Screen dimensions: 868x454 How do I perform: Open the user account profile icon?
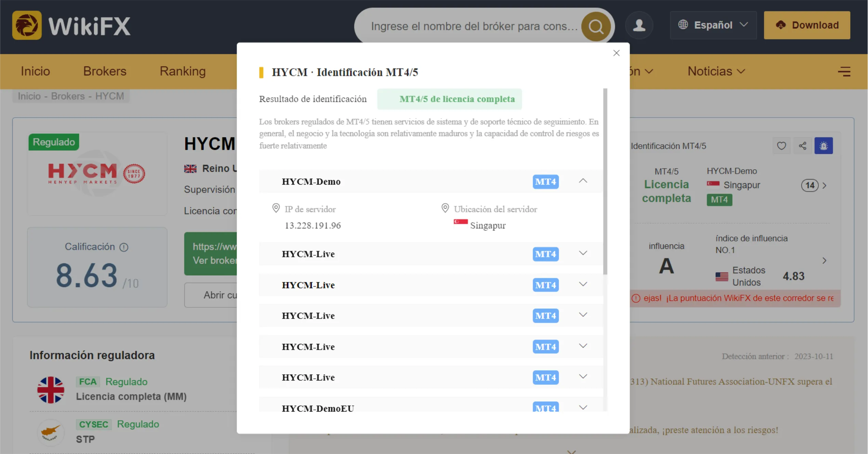point(639,25)
